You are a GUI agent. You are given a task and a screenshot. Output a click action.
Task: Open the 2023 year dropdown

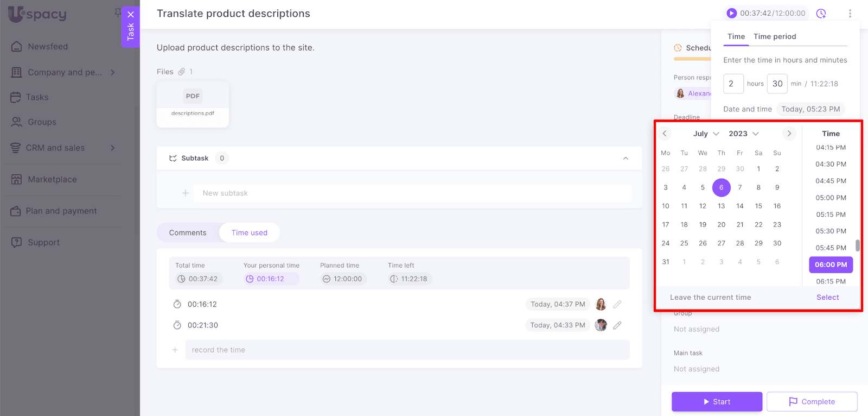743,134
